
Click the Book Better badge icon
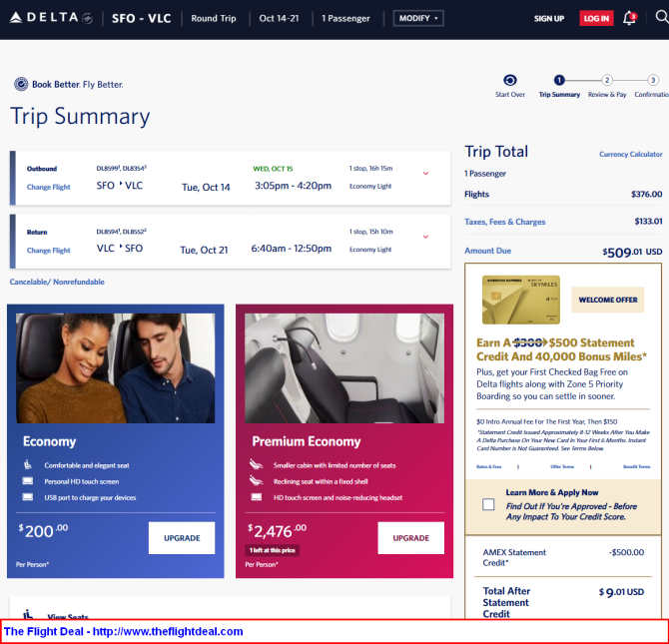point(21,84)
